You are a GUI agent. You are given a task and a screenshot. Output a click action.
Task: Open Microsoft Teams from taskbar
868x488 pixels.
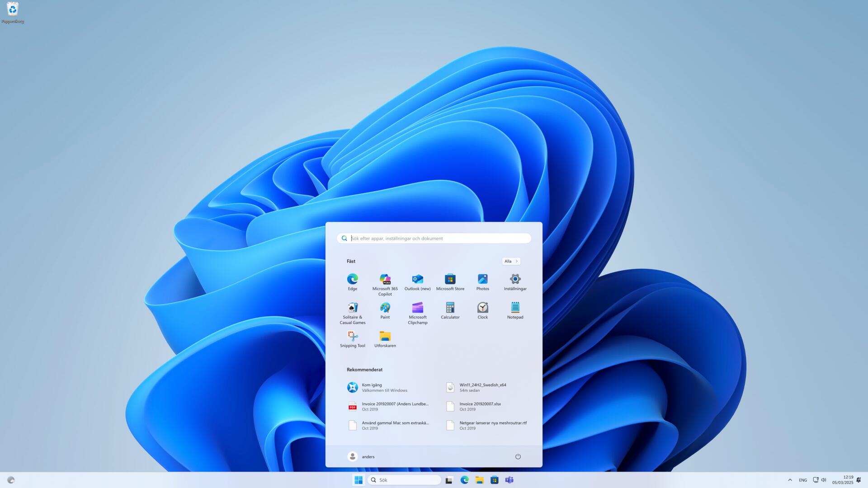pyautogui.click(x=509, y=480)
